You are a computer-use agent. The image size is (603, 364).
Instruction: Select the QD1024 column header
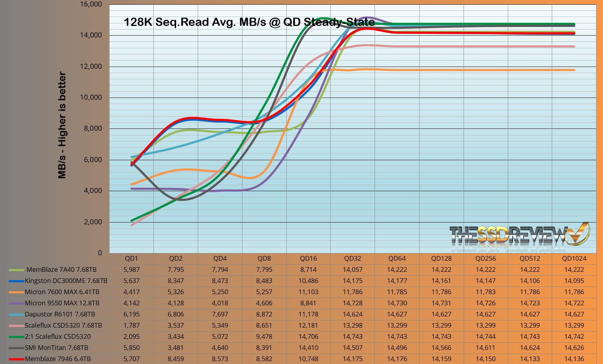[574, 259]
